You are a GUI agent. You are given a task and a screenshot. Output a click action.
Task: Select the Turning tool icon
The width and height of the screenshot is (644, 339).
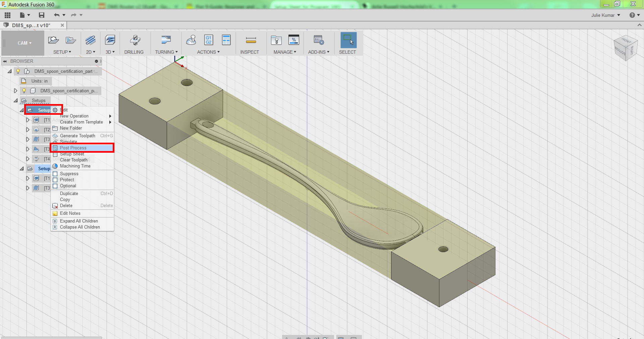click(166, 40)
